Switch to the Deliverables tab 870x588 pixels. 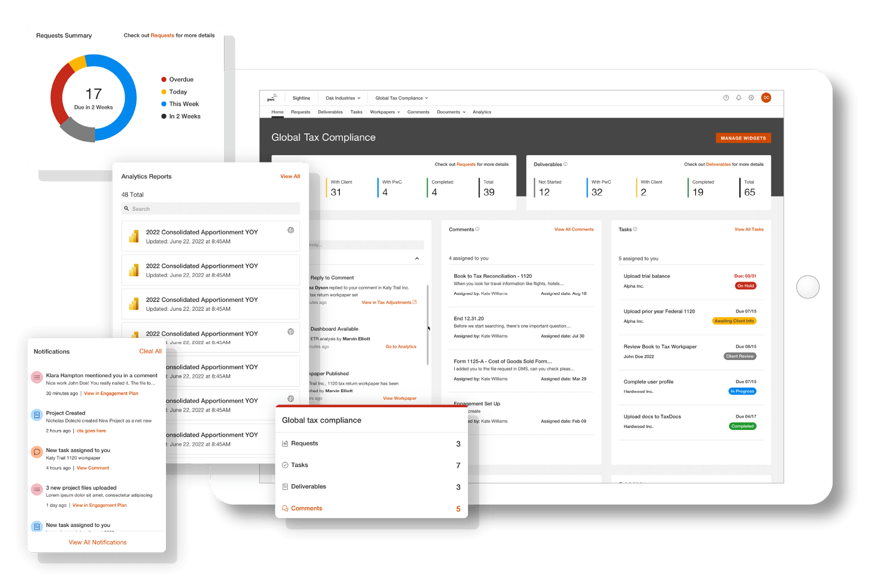tap(330, 112)
